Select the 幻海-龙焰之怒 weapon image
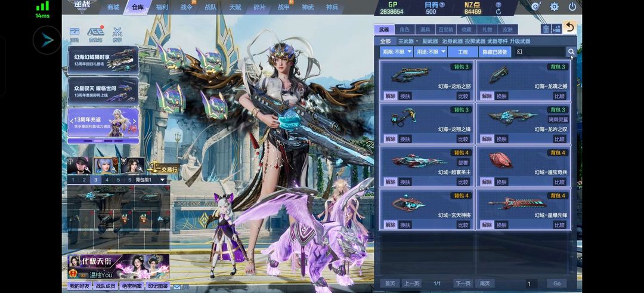Viewport: 644px width, 293px height. [410, 75]
